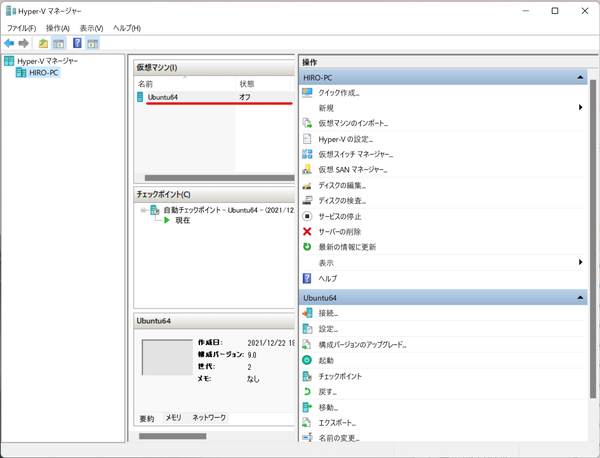Click the Forward arrow toolbar icon
This screenshot has width=600, height=458.
24,43
